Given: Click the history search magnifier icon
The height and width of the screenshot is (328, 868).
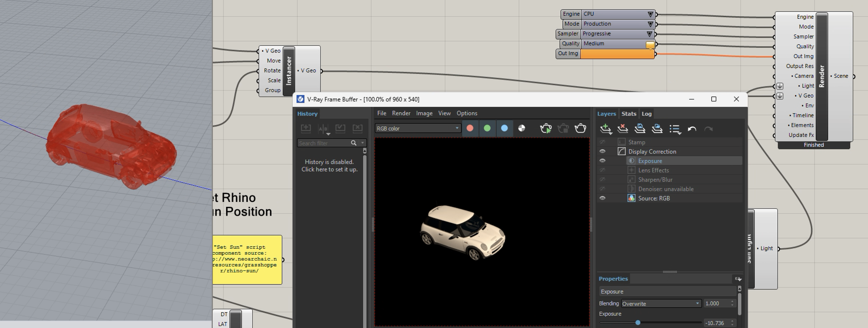Looking at the screenshot, I should point(353,143).
